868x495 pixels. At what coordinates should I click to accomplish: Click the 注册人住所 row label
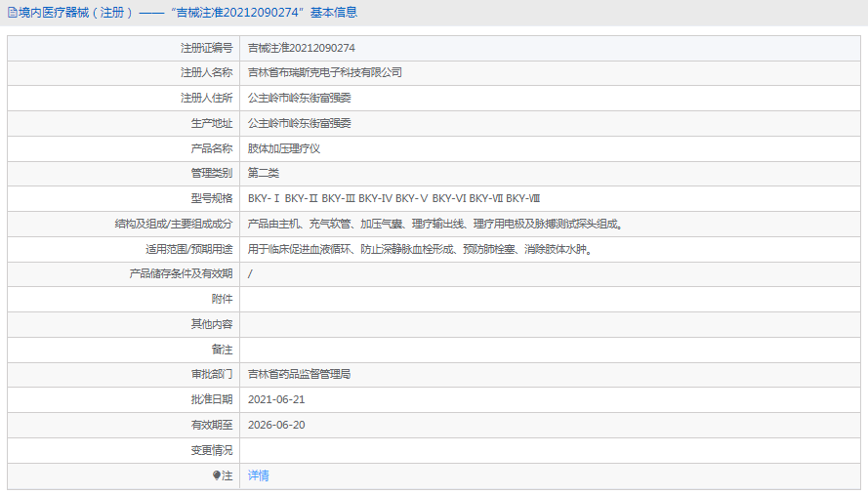pyautogui.click(x=206, y=98)
